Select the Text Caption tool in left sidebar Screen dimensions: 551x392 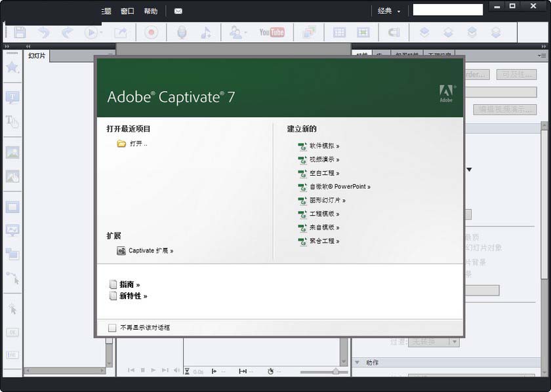point(12,97)
